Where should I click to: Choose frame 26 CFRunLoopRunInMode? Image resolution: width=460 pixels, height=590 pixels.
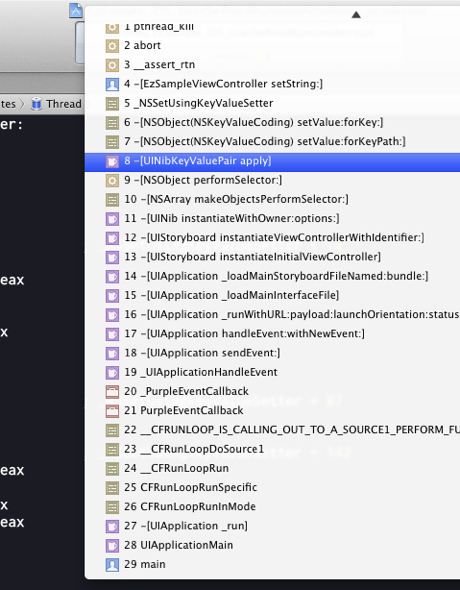(x=272, y=507)
